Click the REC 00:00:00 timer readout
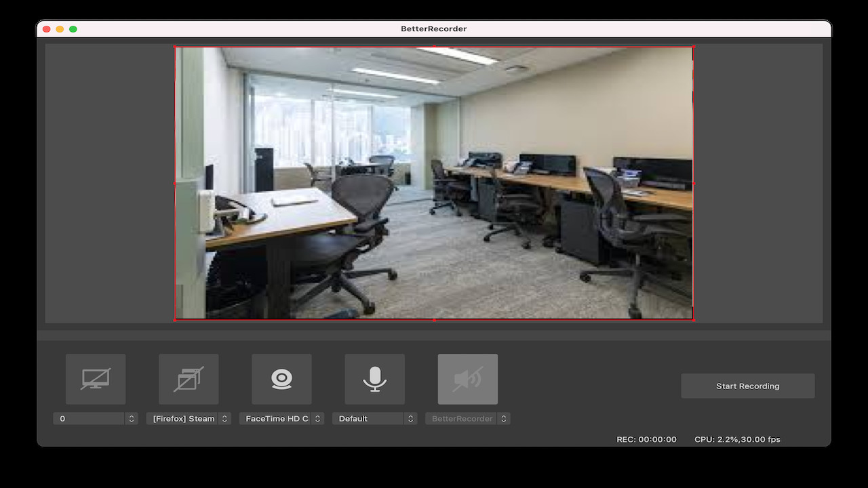The height and width of the screenshot is (488, 868). pos(646,439)
